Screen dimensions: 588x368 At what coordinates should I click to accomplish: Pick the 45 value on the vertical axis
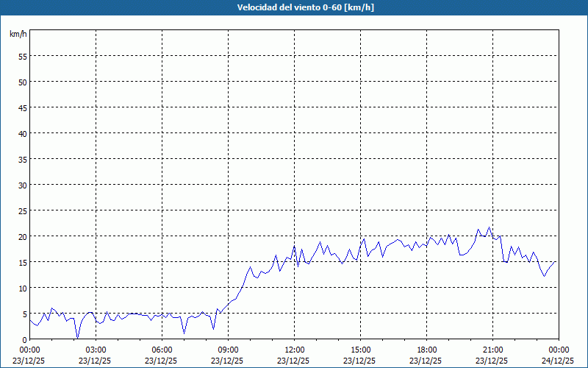22,107
